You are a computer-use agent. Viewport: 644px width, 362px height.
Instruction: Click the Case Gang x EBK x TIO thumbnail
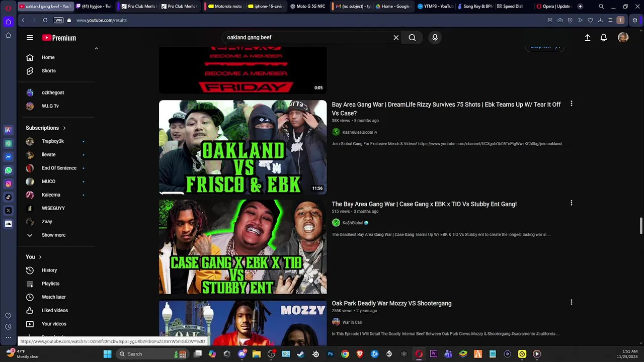tap(243, 247)
